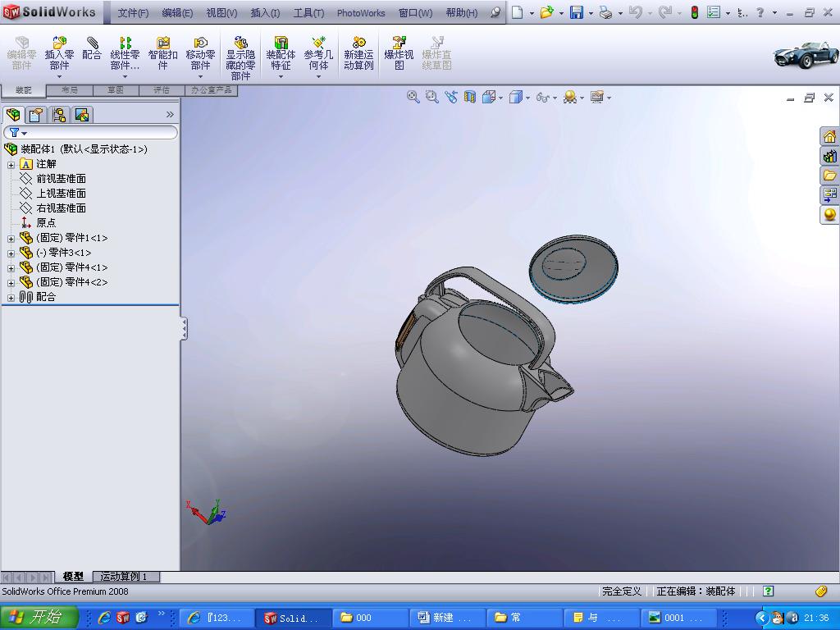This screenshot has height=630, width=840.
Task: Expand the (-) 零件3<1> component node
Action: tap(11, 253)
